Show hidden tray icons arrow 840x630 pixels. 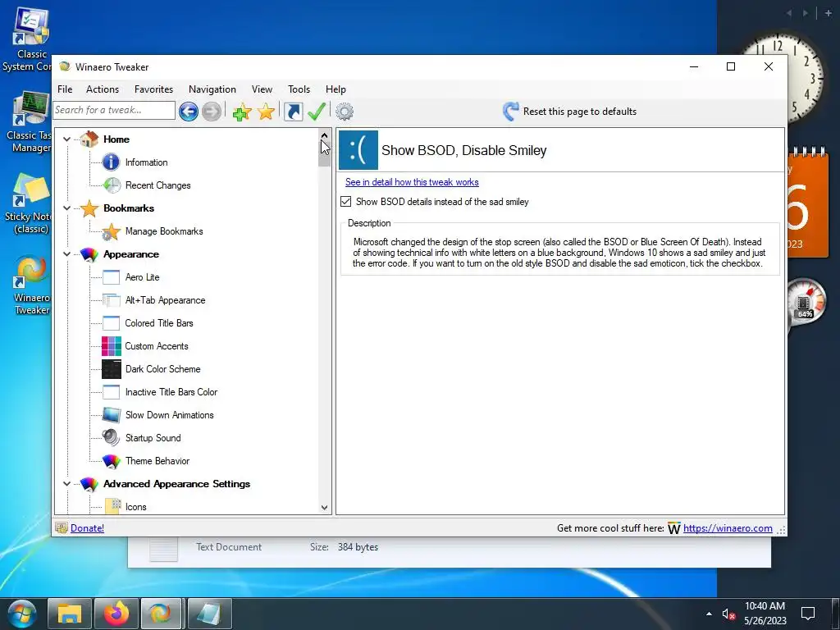point(709,614)
